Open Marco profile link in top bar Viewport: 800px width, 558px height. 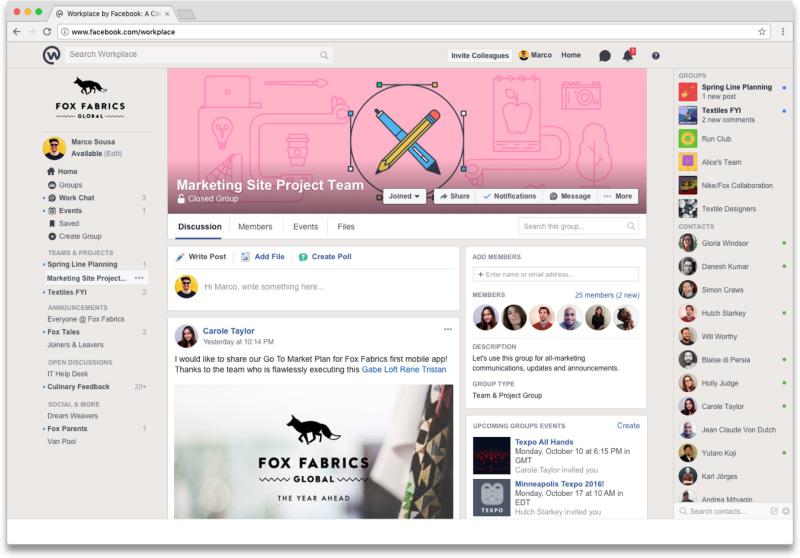(x=535, y=55)
